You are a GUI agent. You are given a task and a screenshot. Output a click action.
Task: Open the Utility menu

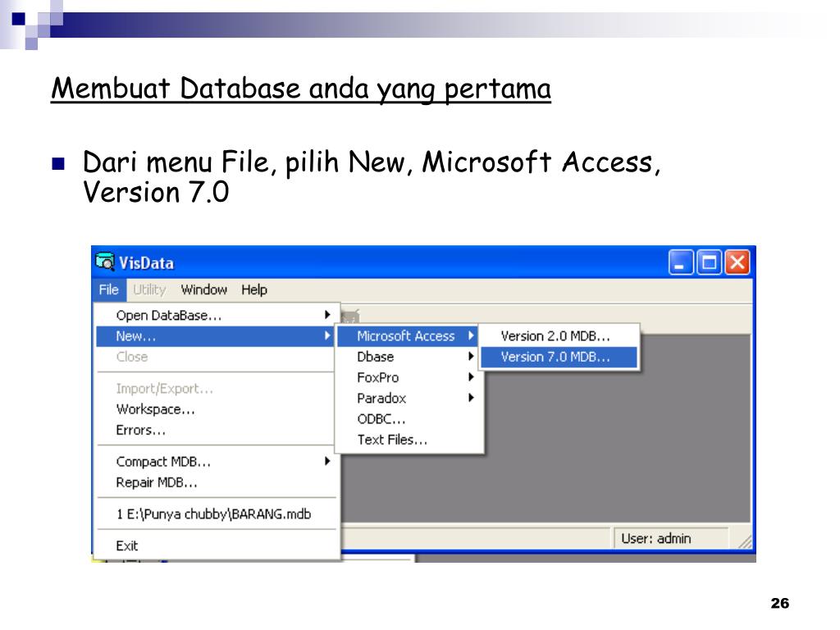[x=149, y=290]
